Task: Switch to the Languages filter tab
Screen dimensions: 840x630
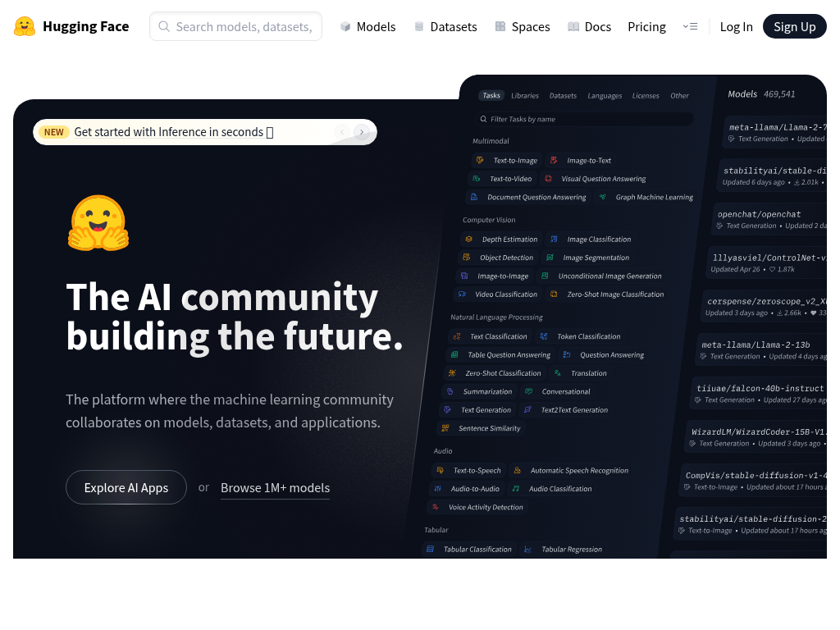Action: click(x=605, y=95)
